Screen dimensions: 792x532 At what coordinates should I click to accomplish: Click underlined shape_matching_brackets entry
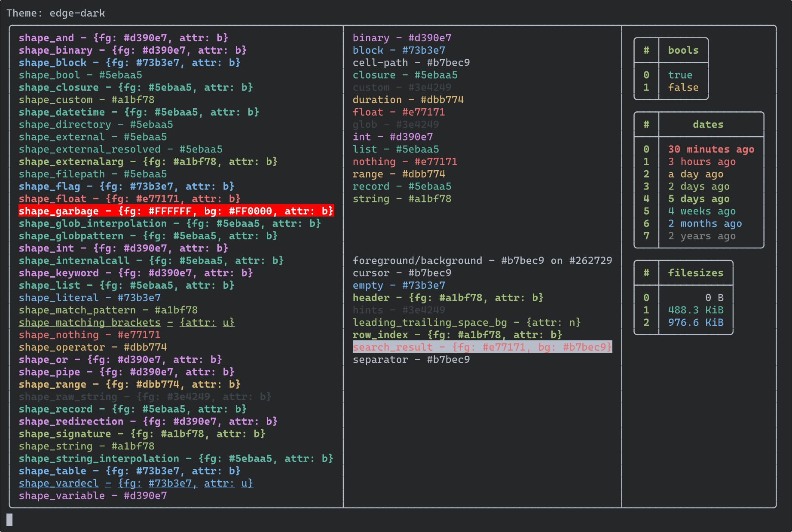127,323
